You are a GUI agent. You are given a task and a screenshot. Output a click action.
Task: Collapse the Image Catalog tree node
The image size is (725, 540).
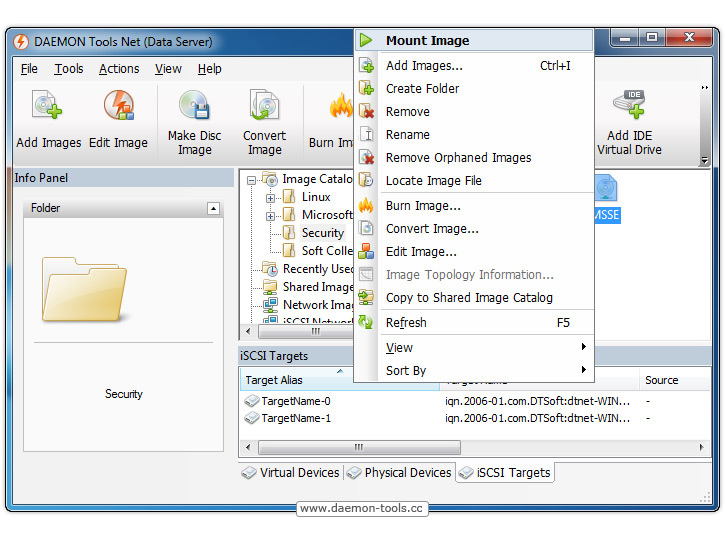click(x=251, y=180)
